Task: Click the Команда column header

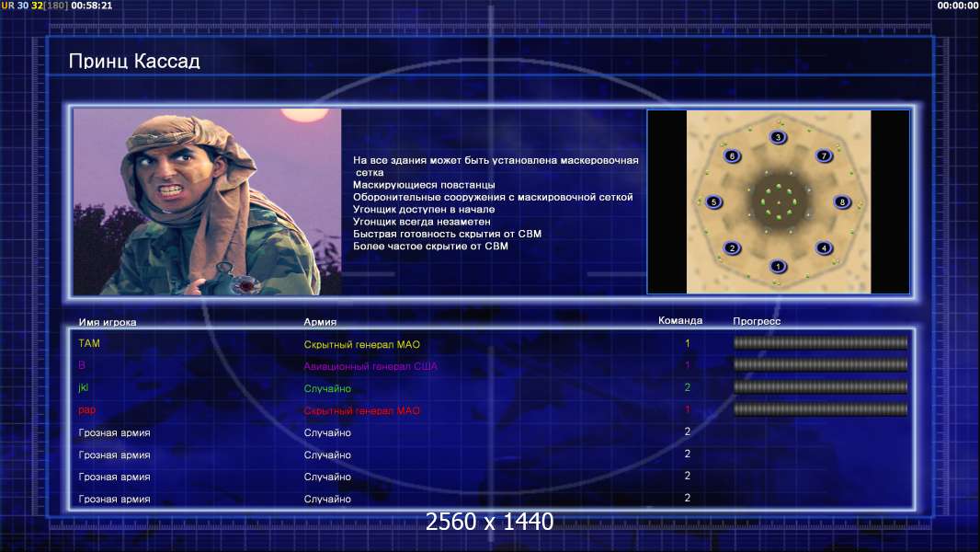Action: coord(680,320)
